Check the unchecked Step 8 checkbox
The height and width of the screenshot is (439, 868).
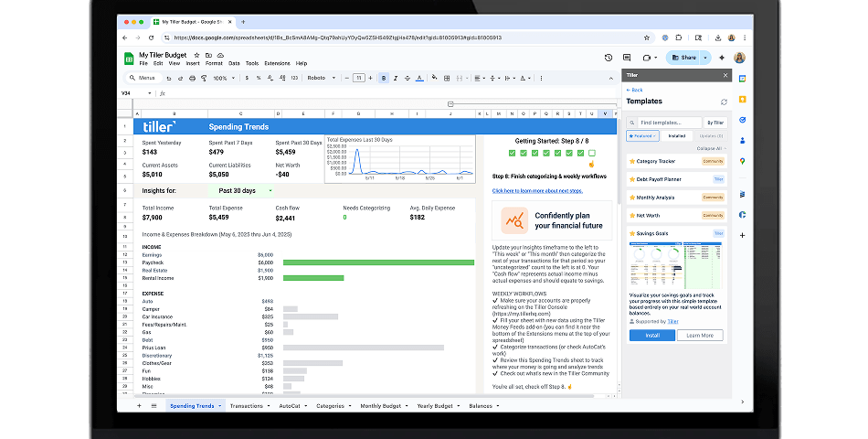coord(592,153)
